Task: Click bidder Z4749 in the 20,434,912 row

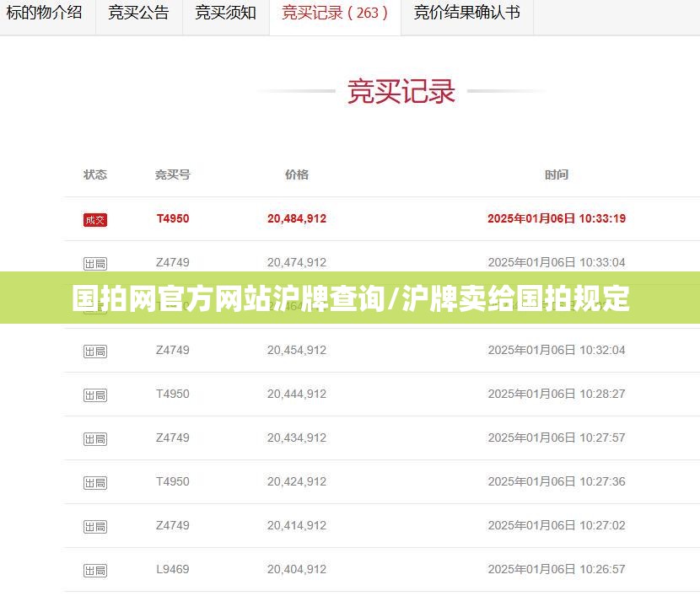Action: (x=173, y=438)
